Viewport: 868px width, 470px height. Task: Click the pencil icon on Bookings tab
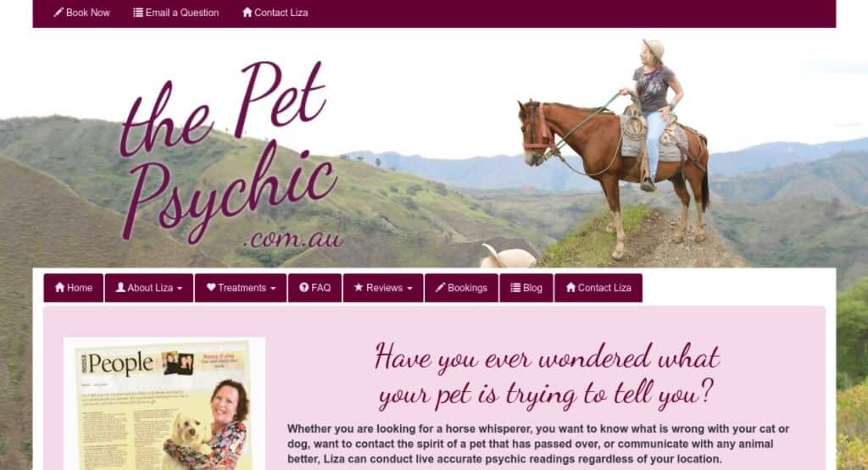440,288
